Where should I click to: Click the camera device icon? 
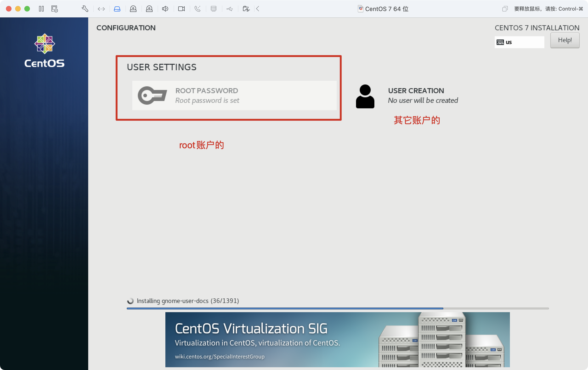(x=181, y=9)
